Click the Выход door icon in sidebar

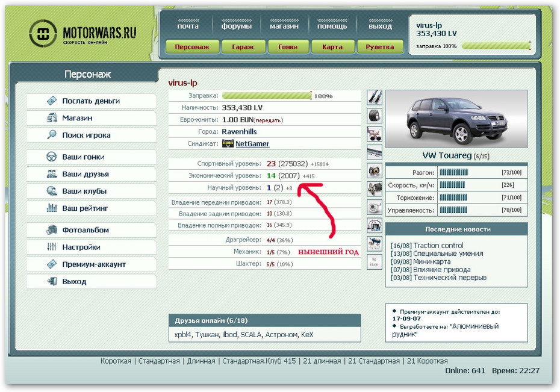52,281
